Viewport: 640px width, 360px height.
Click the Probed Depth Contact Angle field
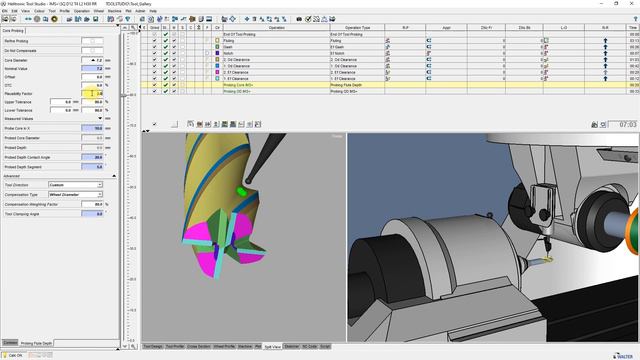click(x=92, y=157)
